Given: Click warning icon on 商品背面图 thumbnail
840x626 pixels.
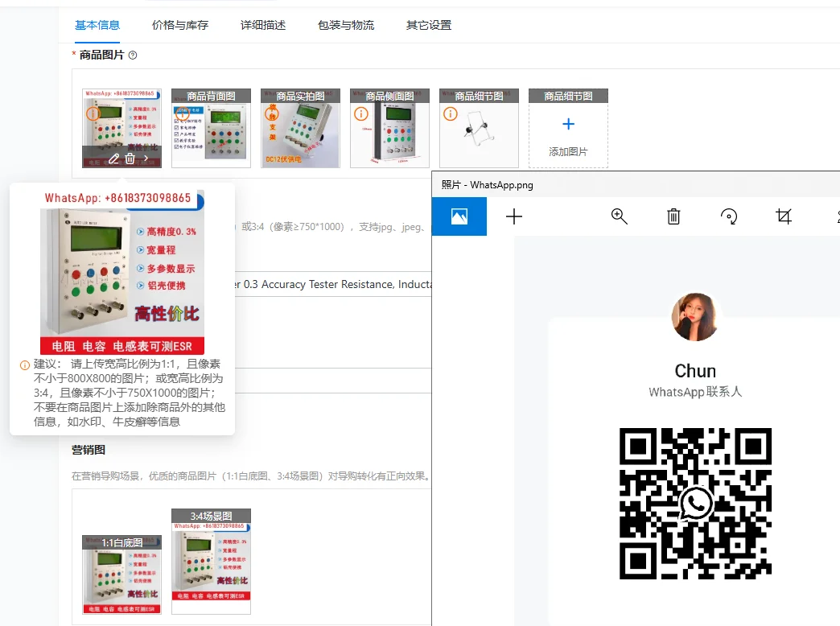Looking at the screenshot, I should click(x=183, y=113).
